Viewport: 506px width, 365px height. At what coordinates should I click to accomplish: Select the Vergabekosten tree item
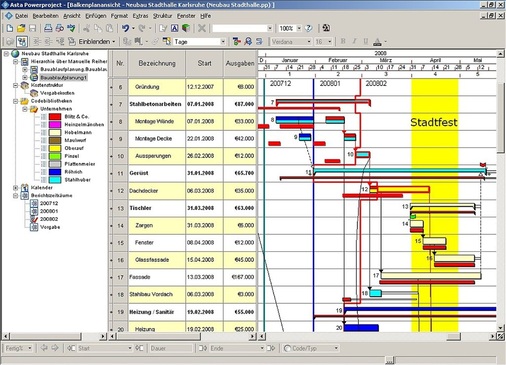(57, 93)
